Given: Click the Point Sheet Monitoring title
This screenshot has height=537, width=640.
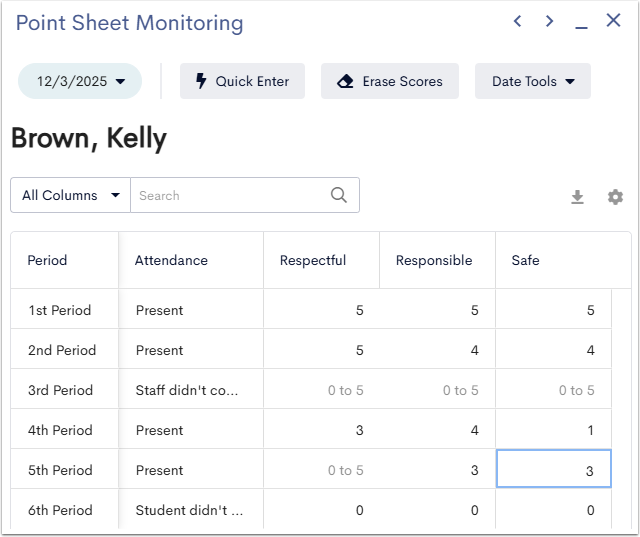Looking at the screenshot, I should [x=129, y=23].
